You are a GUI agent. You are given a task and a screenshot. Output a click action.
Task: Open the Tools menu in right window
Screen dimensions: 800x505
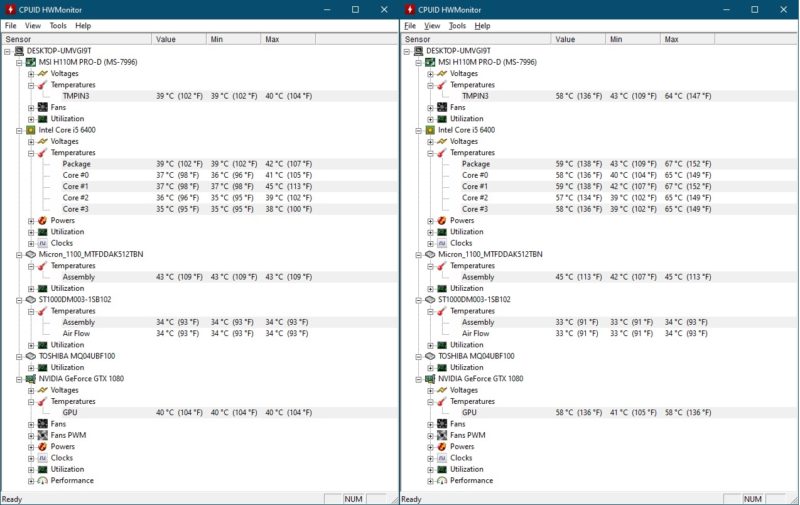click(457, 25)
